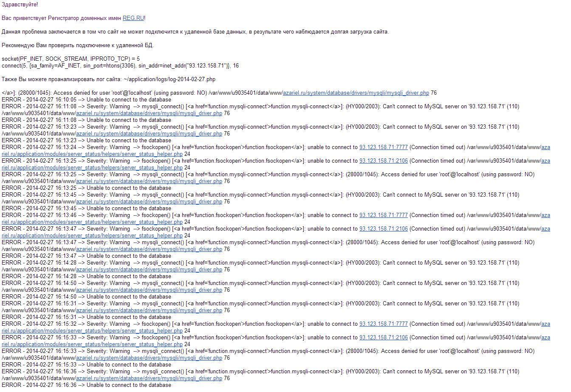Open server_status_helper.php link in the 16:13:46 entry
This screenshot has height=392, width=571.
(x=92, y=222)
